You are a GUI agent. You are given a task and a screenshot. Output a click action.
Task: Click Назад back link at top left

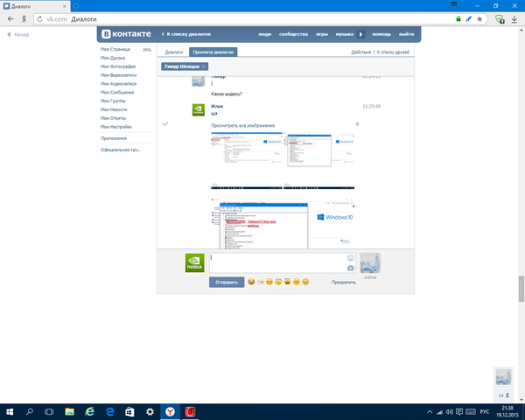[x=19, y=34]
